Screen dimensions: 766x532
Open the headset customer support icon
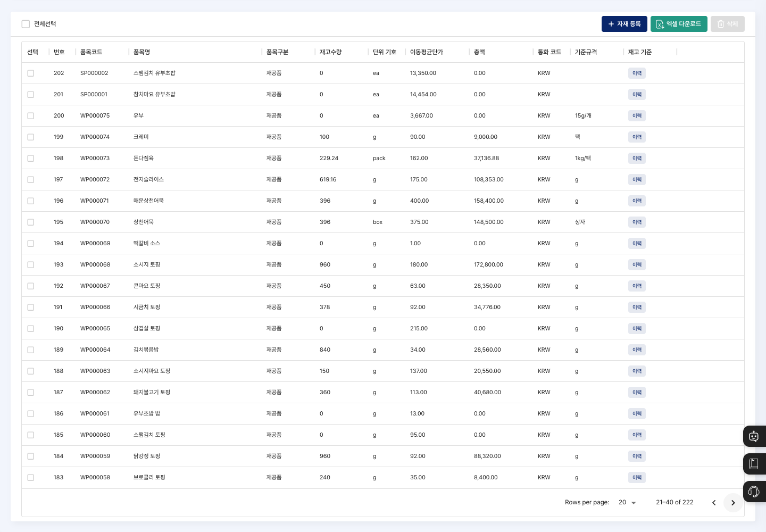pos(754,492)
